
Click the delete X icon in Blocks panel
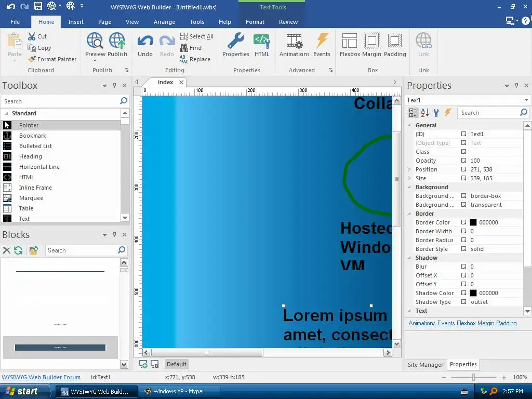pos(6,250)
